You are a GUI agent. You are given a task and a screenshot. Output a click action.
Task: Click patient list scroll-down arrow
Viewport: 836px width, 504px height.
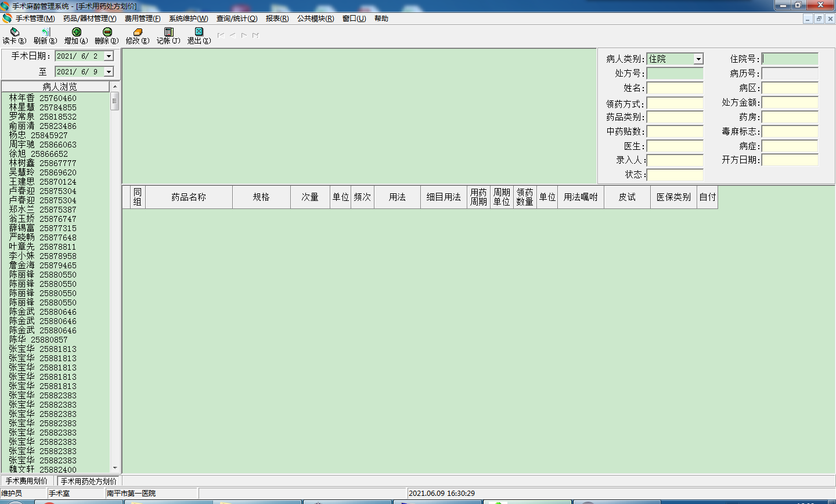(115, 468)
